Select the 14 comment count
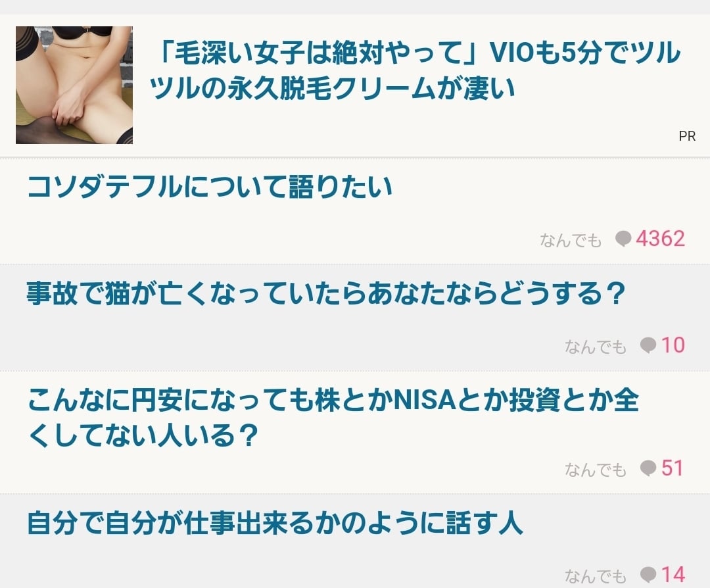This screenshot has width=710, height=588. click(x=673, y=574)
